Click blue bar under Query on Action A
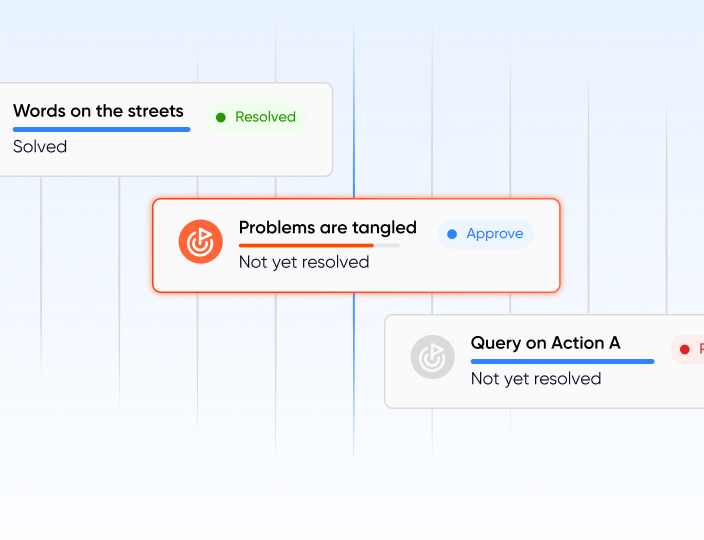This screenshot has width=704, height=540. pyautogui.click(x=562, y=361)
